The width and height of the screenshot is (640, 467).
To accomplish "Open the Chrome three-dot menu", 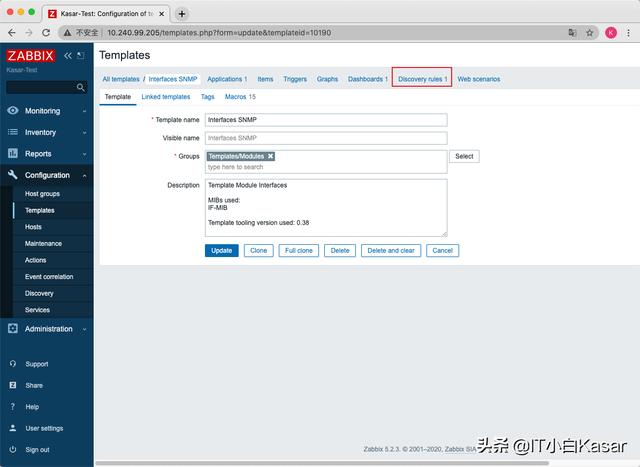I will [629, 33].
